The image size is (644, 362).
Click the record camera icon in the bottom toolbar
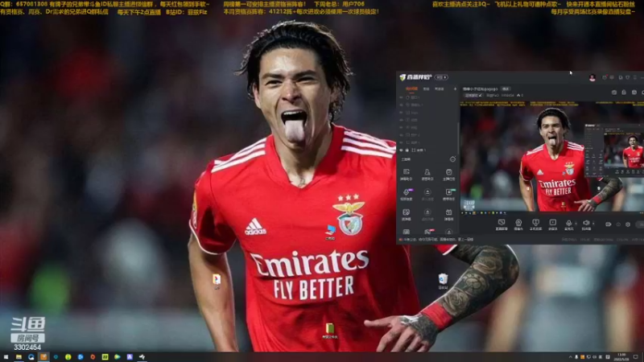point(609,224)
